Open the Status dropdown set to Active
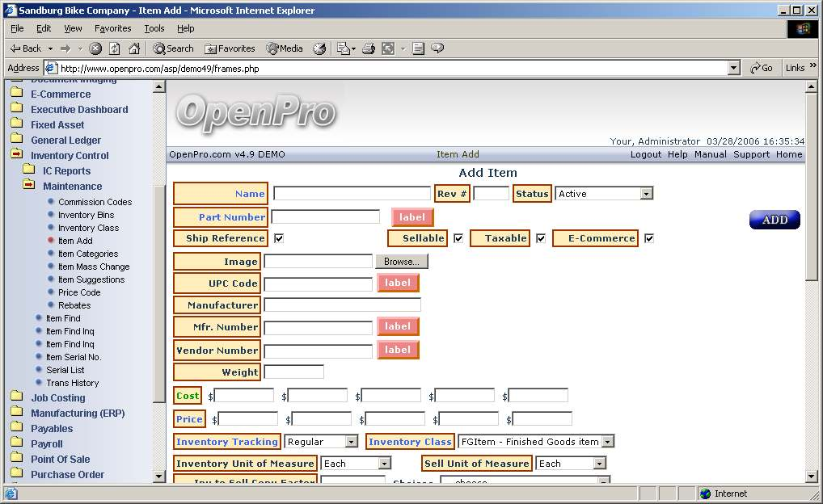The image size is (823, 504). pyautogui.click(x=603, y=194)
